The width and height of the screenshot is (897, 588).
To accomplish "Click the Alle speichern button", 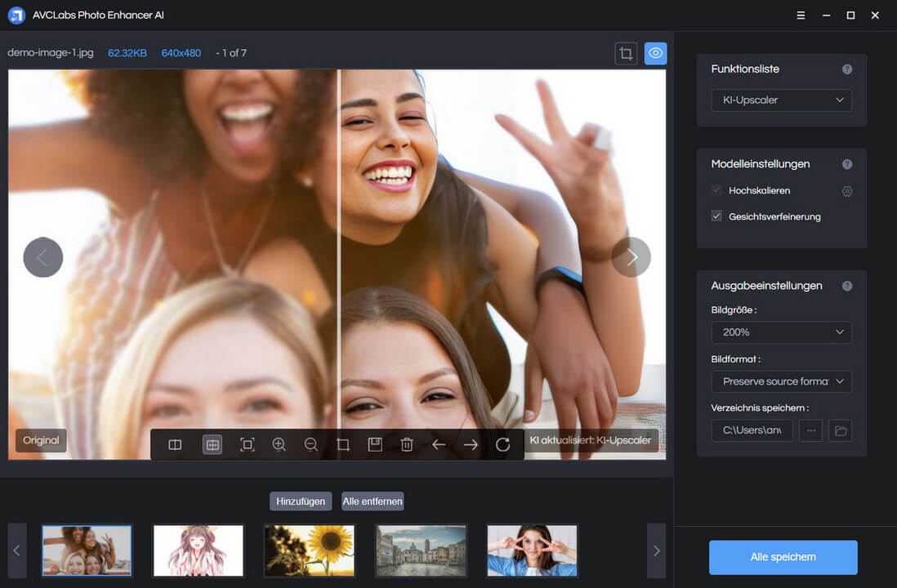I will (783, 557).
